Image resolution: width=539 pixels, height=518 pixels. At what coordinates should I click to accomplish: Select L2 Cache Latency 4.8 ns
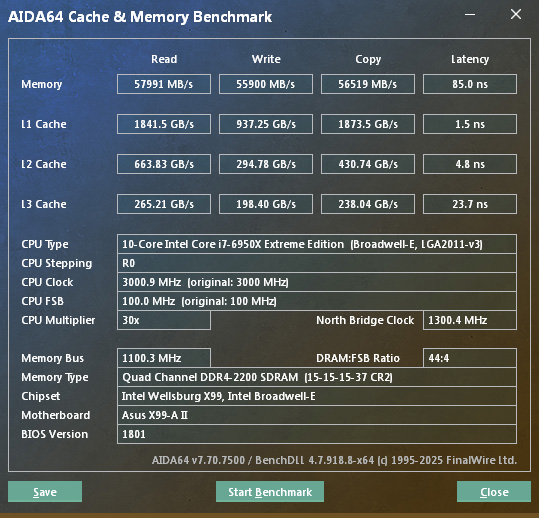[470, 164]
